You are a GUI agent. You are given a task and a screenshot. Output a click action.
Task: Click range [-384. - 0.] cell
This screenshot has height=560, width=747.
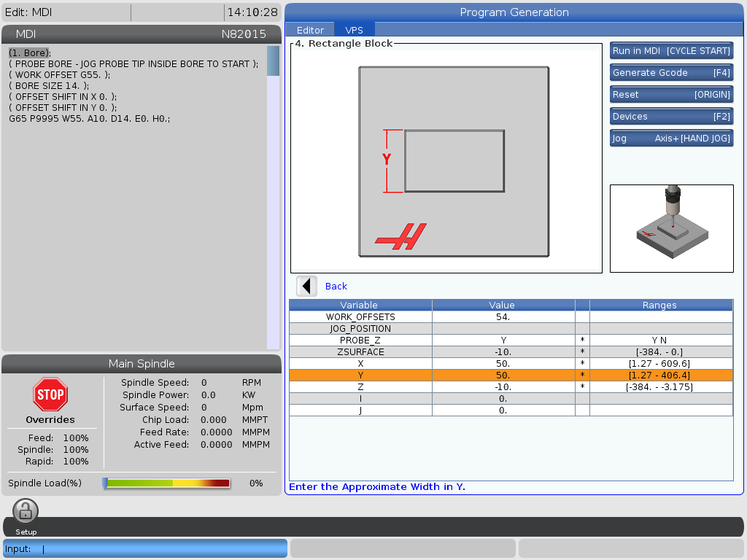[659, 352]
